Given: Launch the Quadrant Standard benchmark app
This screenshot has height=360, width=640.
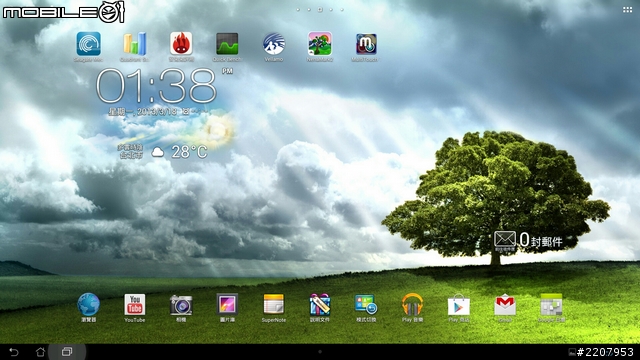Looking at the screenshot, I should pos(135,44).
